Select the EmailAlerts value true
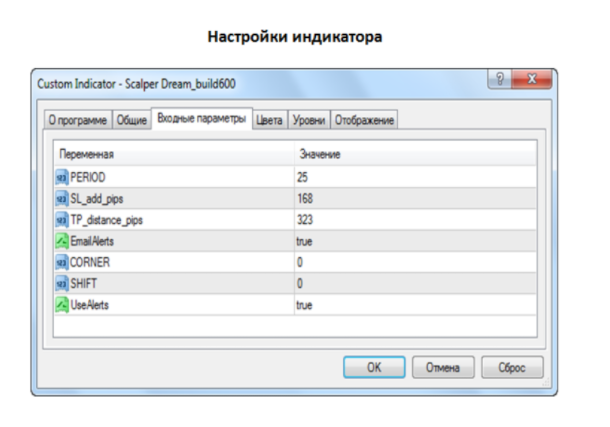Screen dimensions: 610x427 pos(304,242)
